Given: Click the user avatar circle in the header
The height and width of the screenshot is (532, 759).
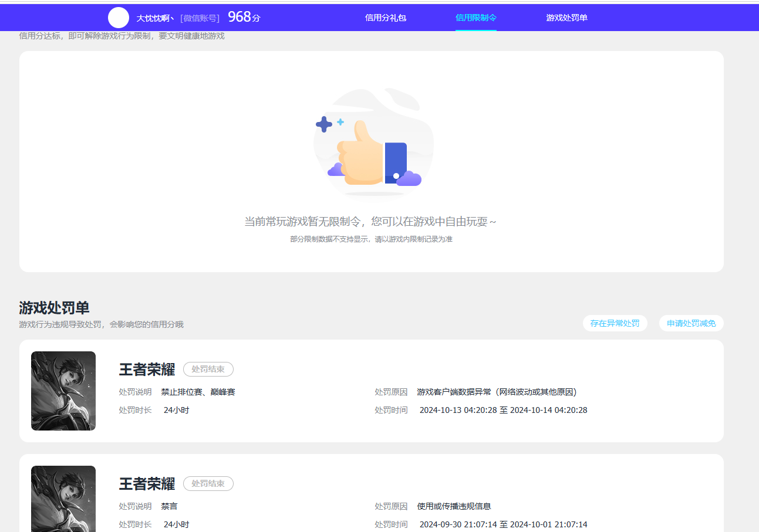Looking at the screenshot, I should coord(119,18).
